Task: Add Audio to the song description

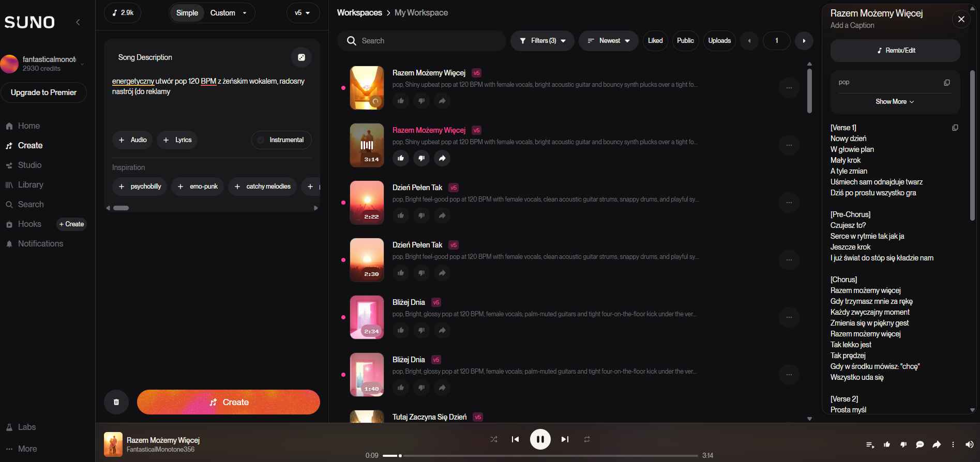Action: [x=132, y=140]
